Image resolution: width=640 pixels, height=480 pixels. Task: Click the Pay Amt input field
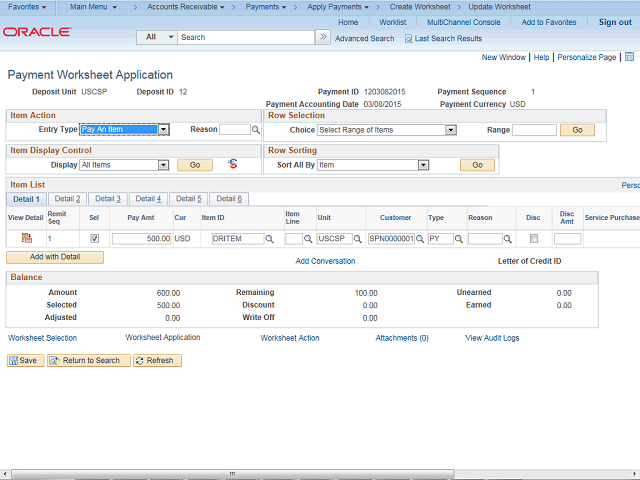click(x=142, y=239)
